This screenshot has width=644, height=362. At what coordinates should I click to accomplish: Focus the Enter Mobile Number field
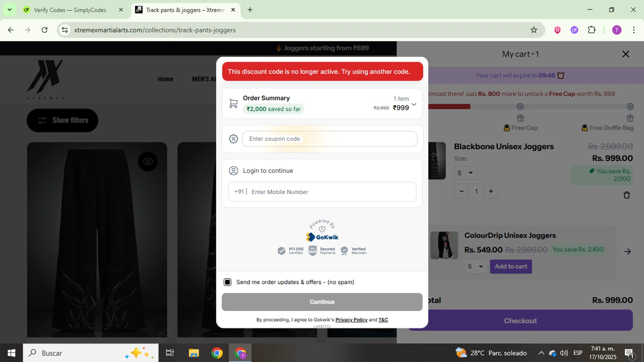322,192
